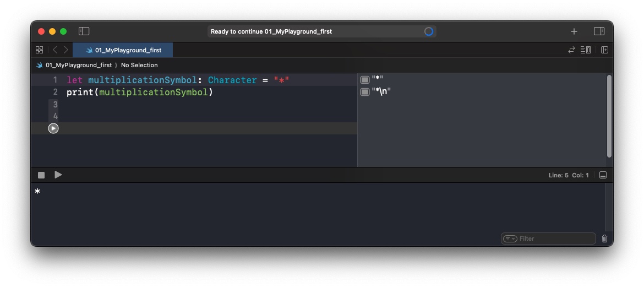Image resolution: width=644 pixels, height=287 pixels.
Task: Click the red close window button
Action: pyautogui.click(x=41, y=31)
